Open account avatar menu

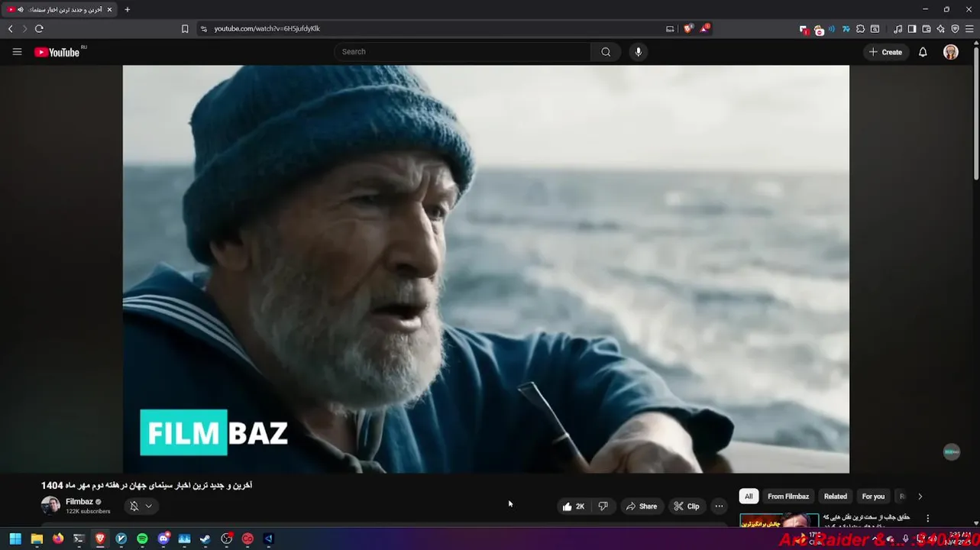tap(951, 52)
